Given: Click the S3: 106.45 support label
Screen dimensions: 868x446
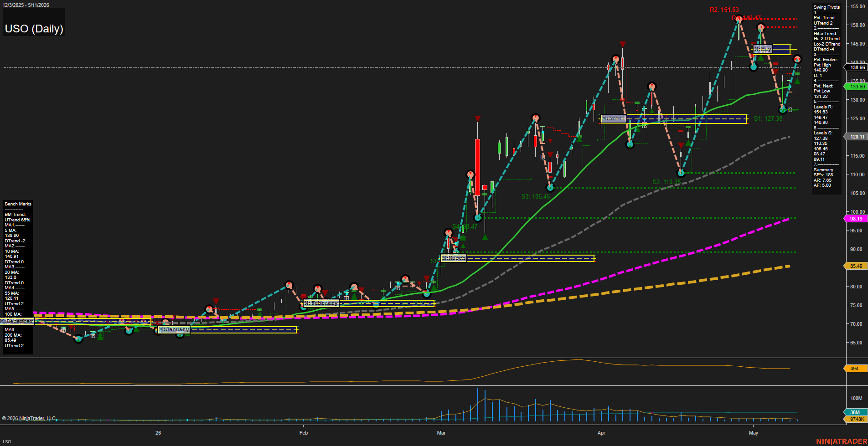Looking at the screenshot, I should (536, 196).
